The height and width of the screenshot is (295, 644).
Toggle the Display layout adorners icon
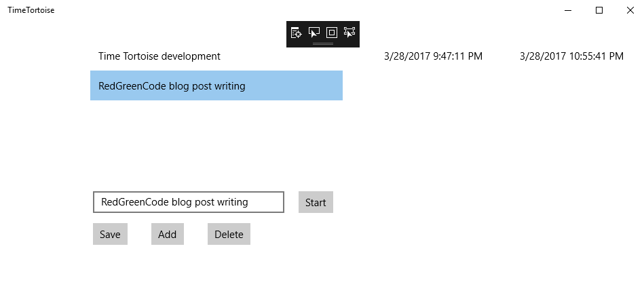[332, 32]
